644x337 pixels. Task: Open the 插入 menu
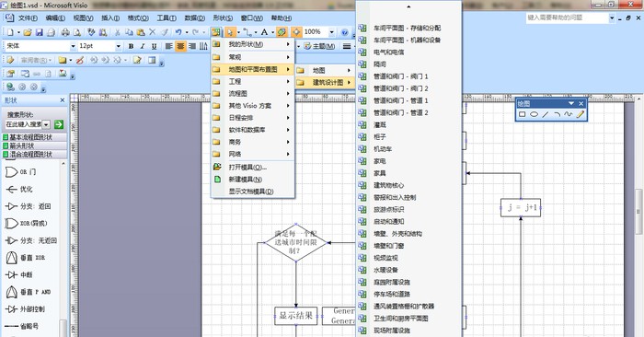110,18
